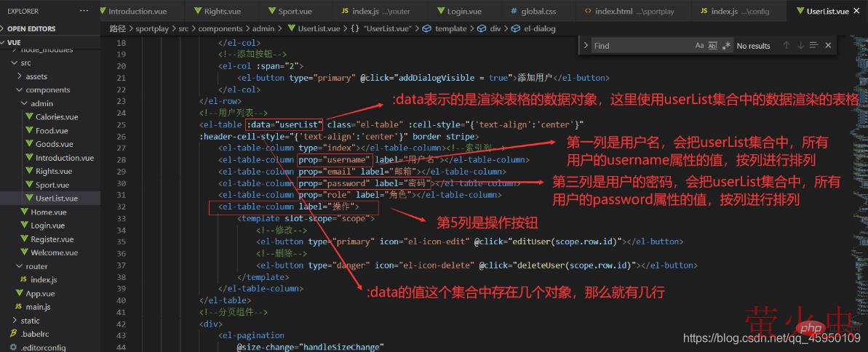Screen dimensions: 868x352
Task: Expand the Open Editors section
Action: tap(33, 29)
